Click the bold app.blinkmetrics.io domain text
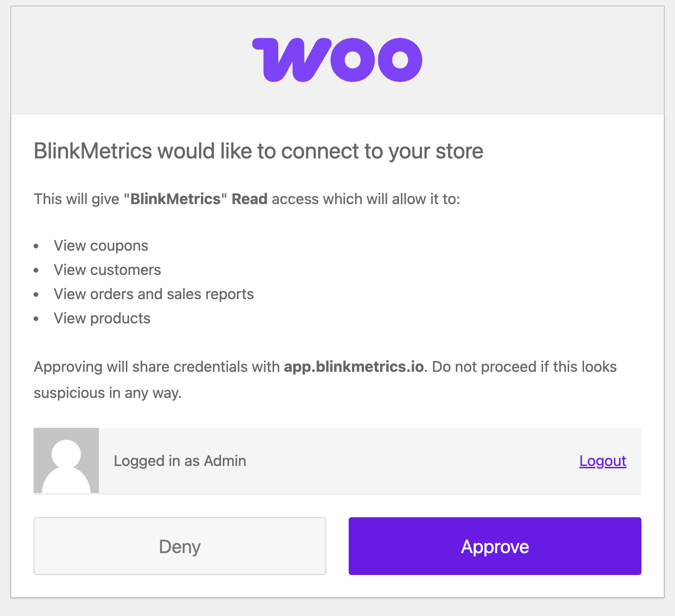675x616 pixels. point(354,367)
